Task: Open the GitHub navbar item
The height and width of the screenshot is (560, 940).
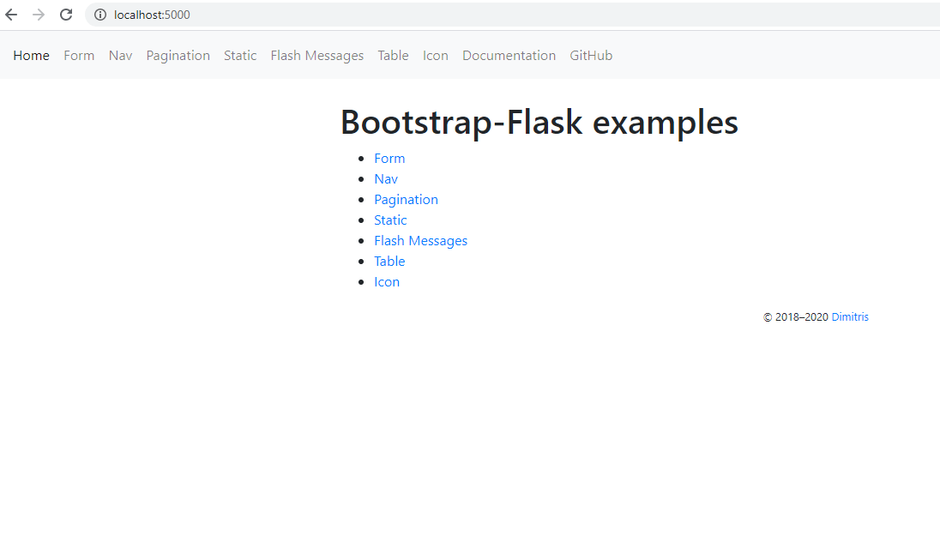Action: (591, 55)
